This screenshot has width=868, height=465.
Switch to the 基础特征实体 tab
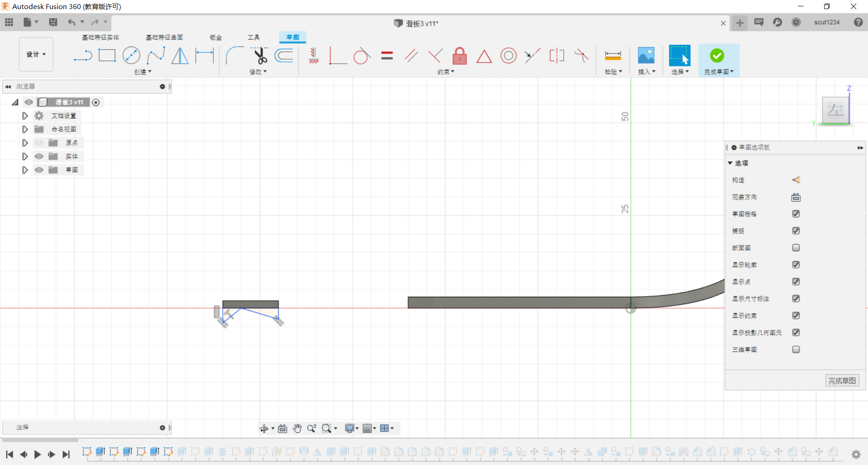click(x=100, y=38)
